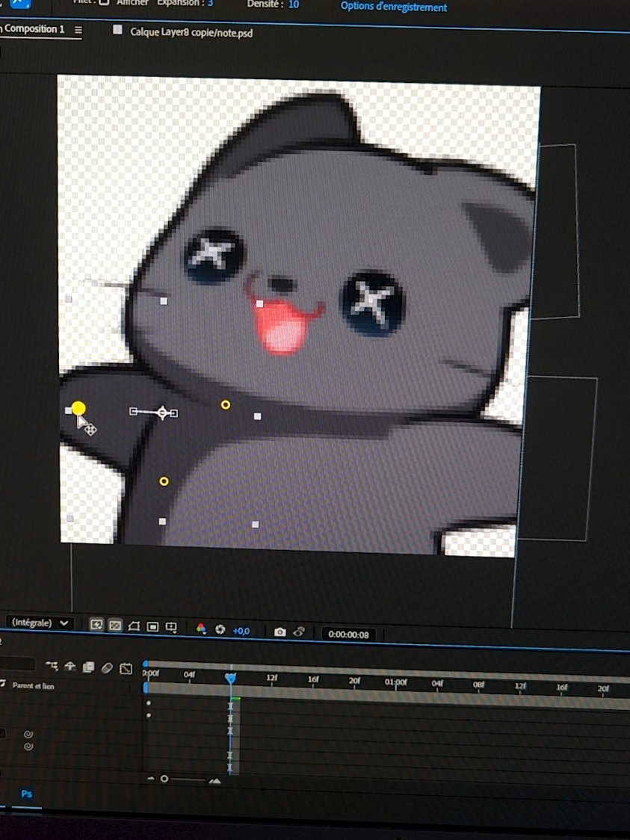Enable frame blending icon in timeline
The image size is (630, 840).
point(88,667)
